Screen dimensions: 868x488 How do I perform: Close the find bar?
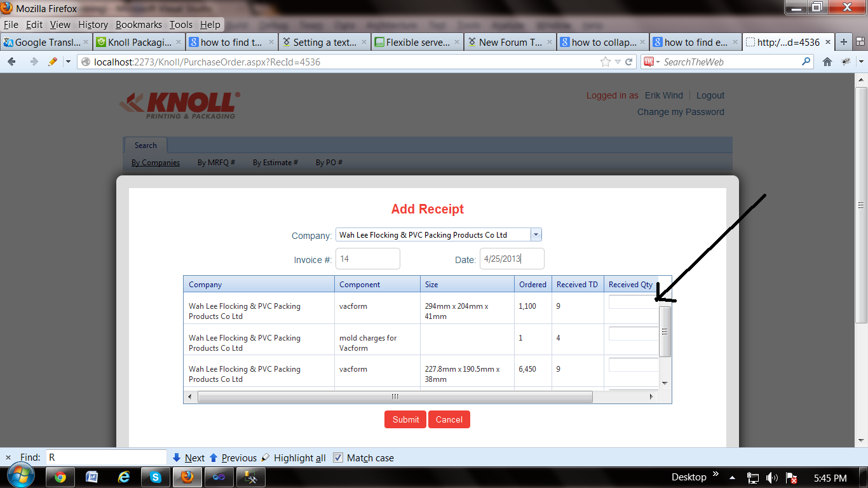[8, 457]
